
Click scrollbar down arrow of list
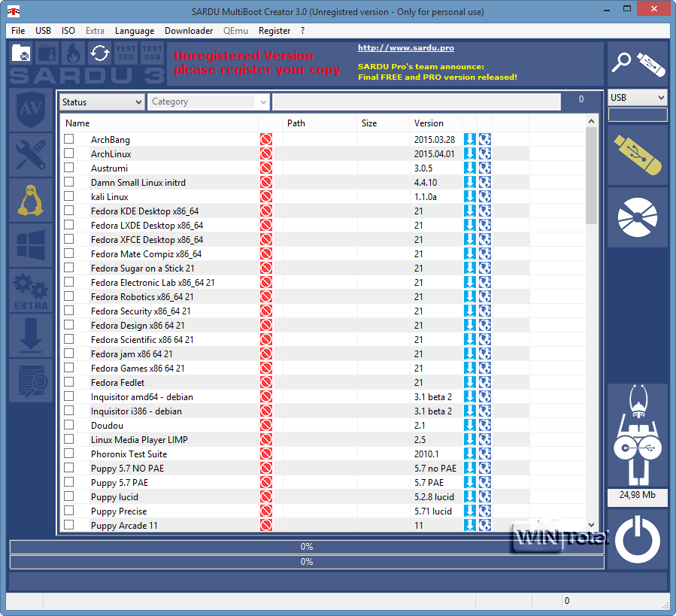coord(592,525)
